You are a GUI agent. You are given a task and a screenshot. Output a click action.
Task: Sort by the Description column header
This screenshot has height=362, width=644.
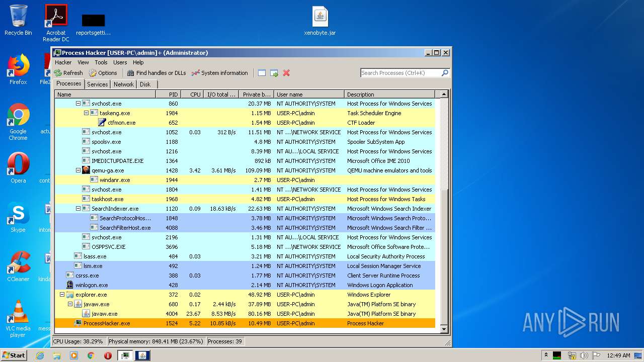pos(389,95)
